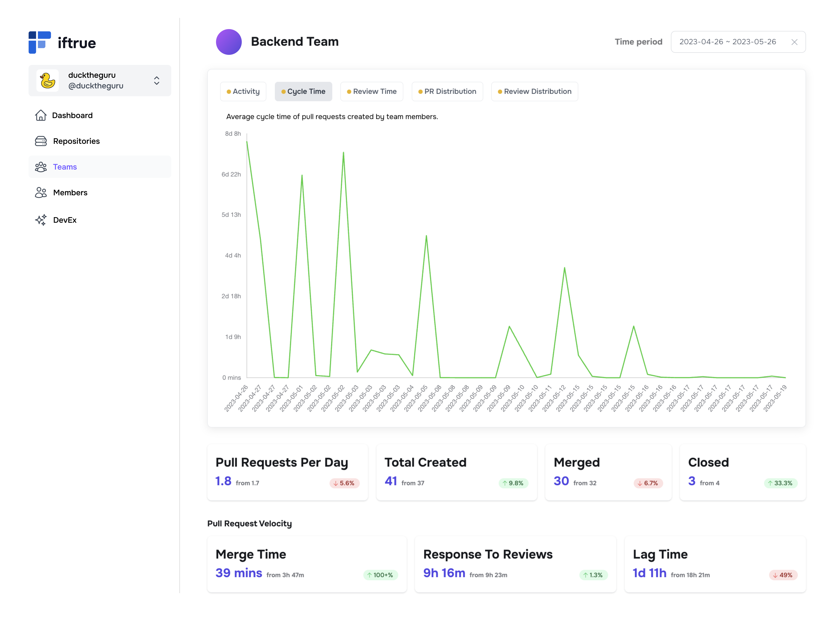
Task: Click the Dashboard home icon
Action: click(x=40, y=115)
